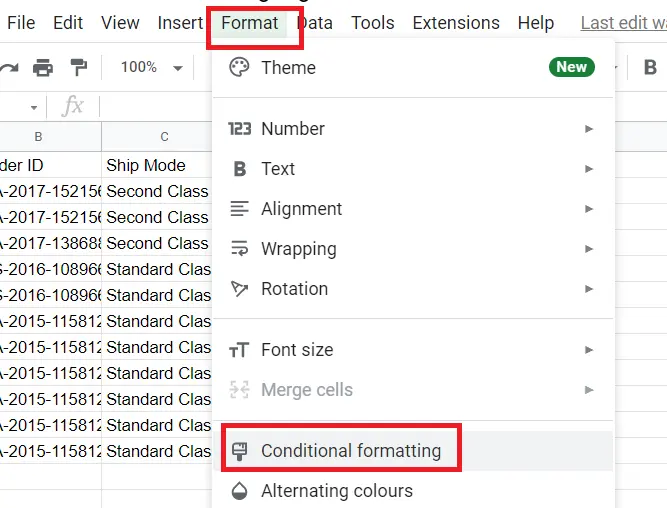Open the Extensions menu
The image size is (667, 508).
456,23
